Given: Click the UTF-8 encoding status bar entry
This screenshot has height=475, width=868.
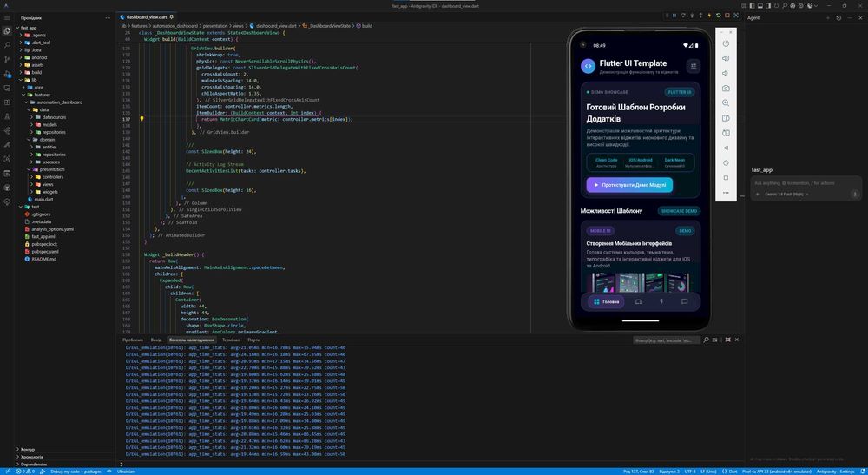Looking at the screenshot, I should point(690,472).
